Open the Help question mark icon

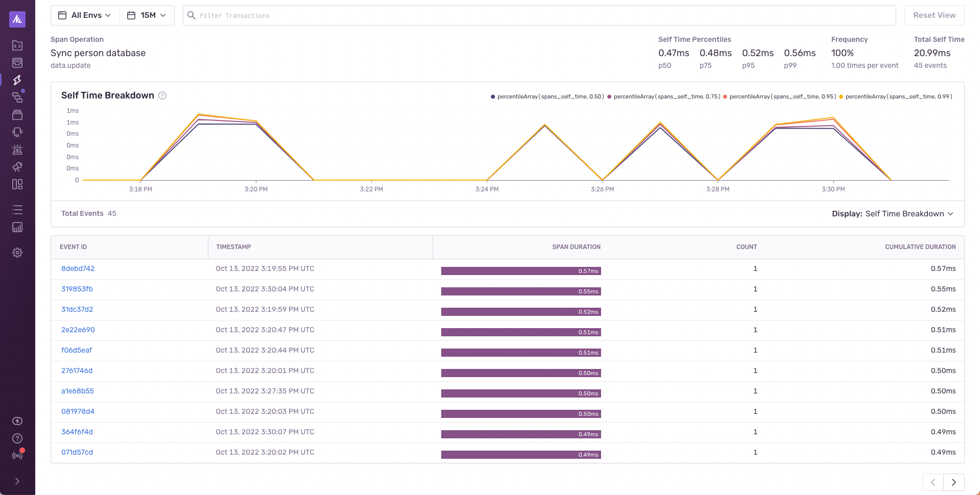click(x=17, y=438)
